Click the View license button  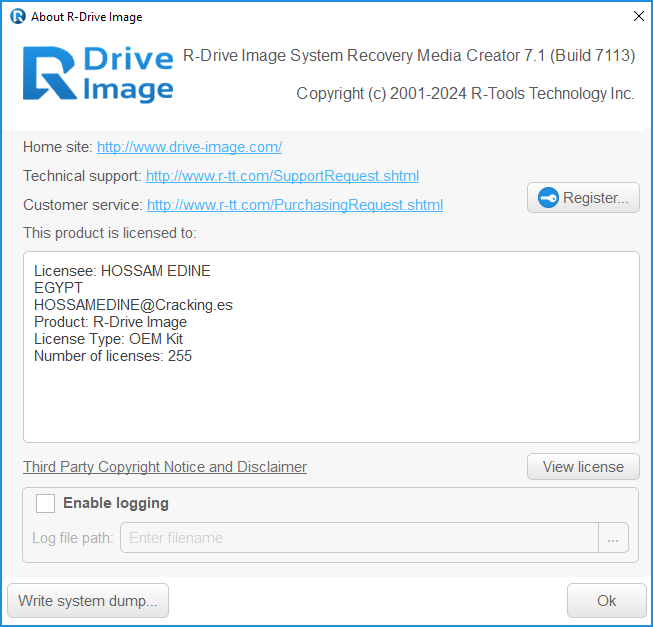(x=583, y=467)
